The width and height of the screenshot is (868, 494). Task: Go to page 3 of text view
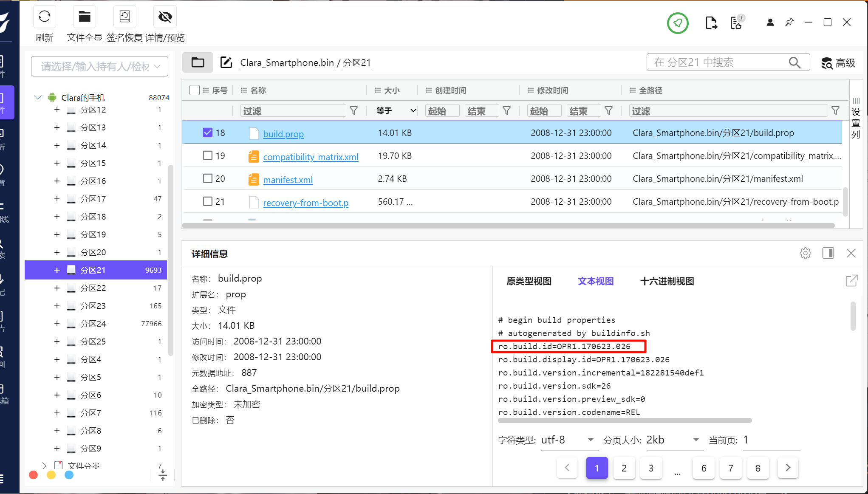[x=651, y=468]
